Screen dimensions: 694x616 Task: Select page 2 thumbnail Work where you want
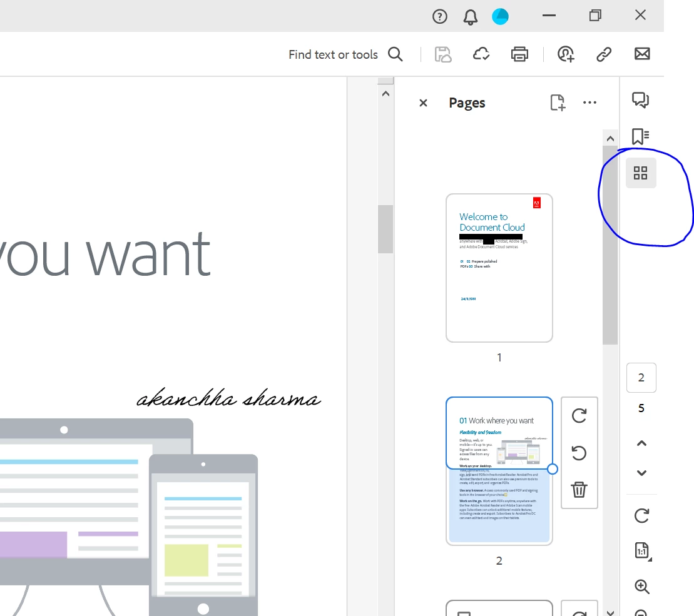coord(499,471)
